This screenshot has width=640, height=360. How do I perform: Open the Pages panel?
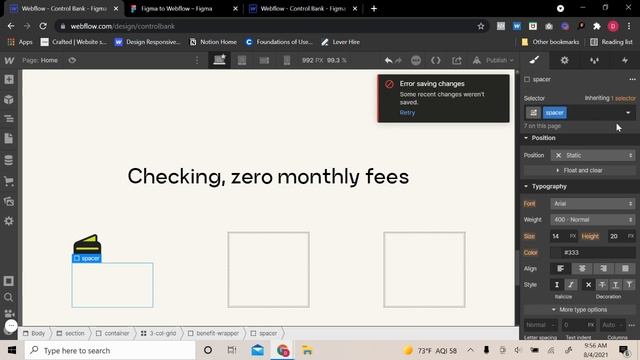point(9,139)
